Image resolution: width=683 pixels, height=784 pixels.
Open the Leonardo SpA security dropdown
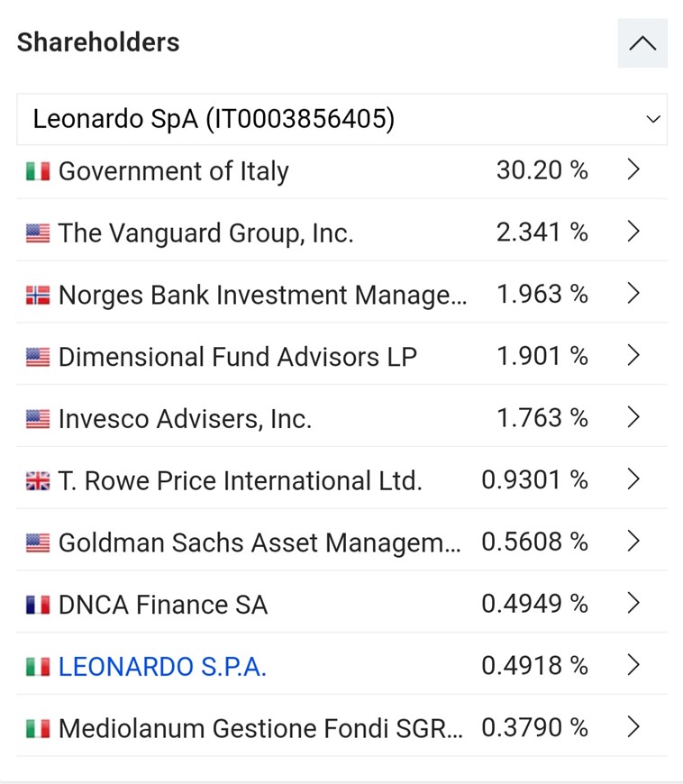click(341, 119)
